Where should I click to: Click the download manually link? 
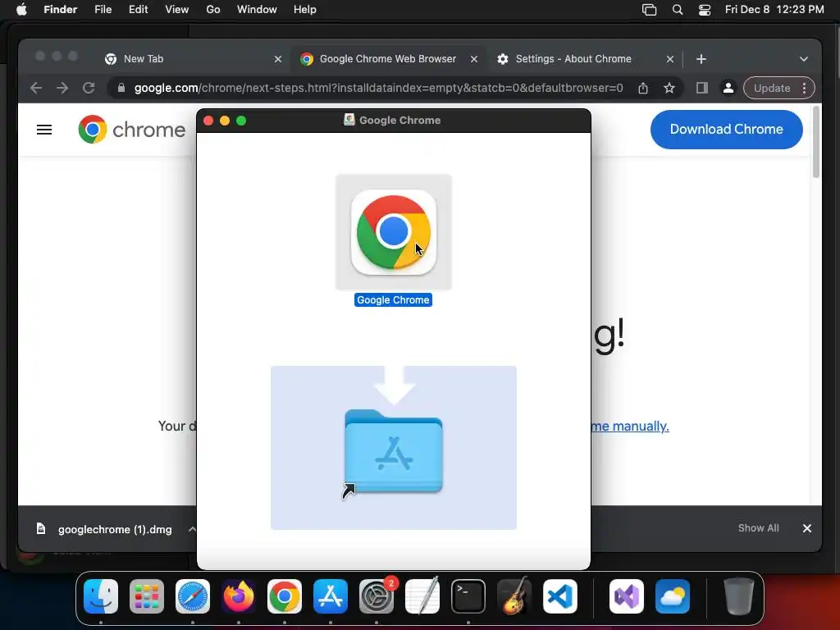pos(631,426)
